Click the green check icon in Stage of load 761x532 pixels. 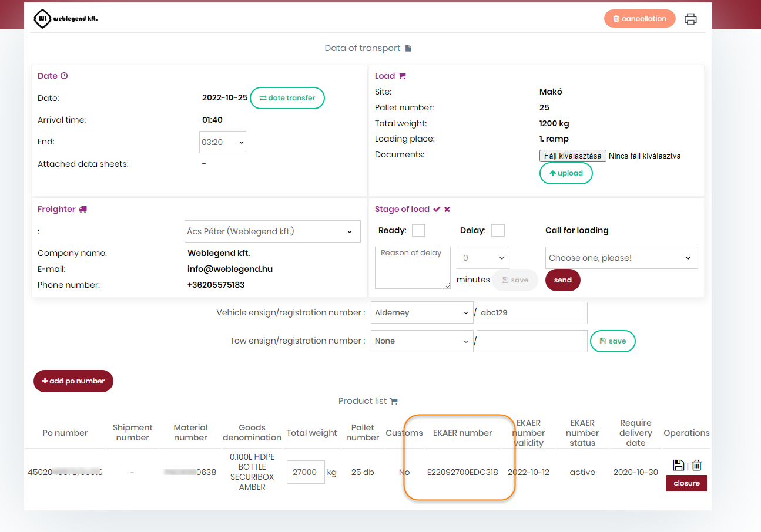[x=437, y=209]
